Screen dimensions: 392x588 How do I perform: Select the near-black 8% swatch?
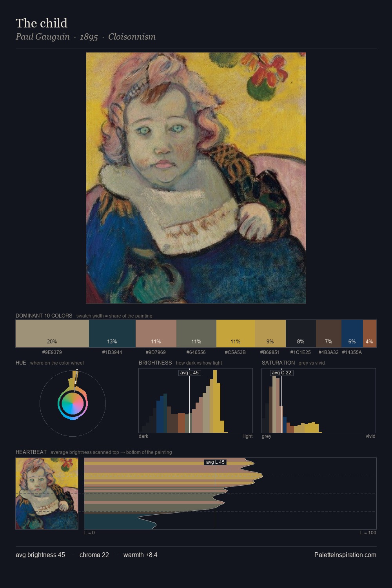tap(301, 334)
